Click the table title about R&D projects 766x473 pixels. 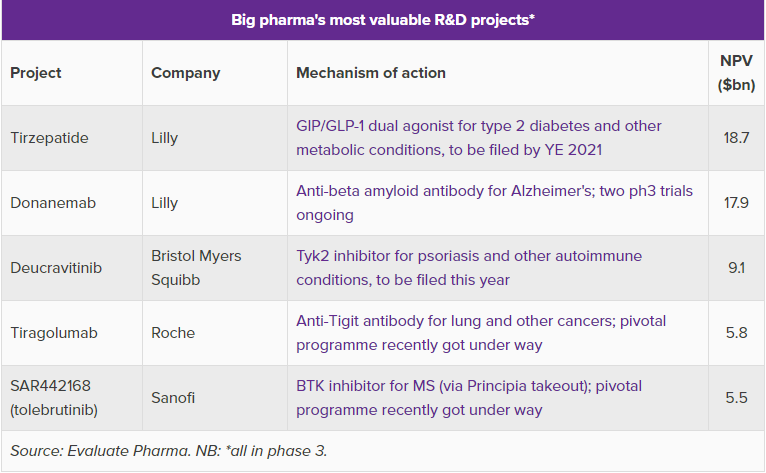pos(383,20)
